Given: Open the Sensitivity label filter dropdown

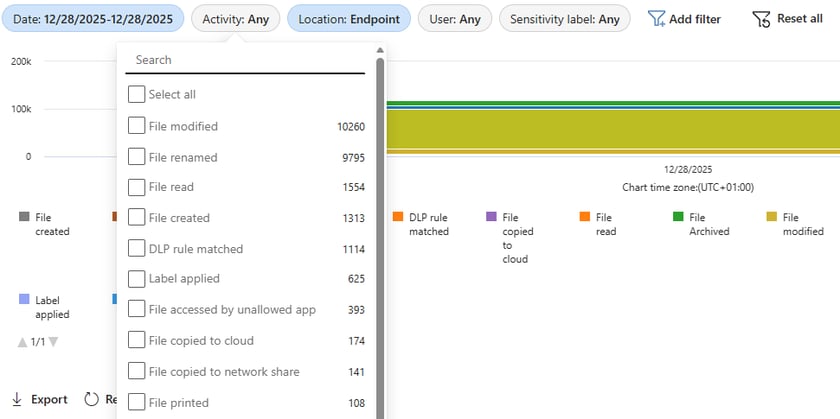Looking at the screenshot, I should point(564,19).
